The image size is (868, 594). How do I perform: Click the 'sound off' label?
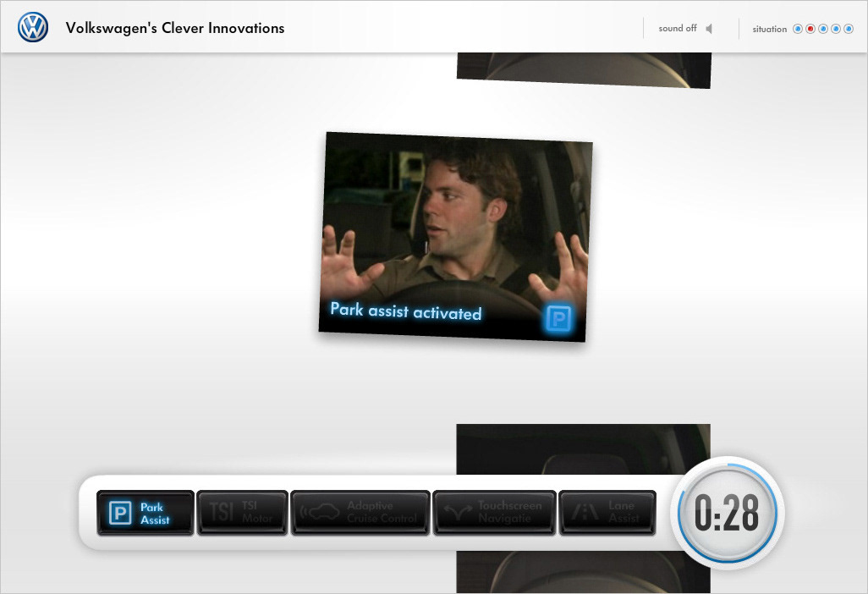coord(677,28)
